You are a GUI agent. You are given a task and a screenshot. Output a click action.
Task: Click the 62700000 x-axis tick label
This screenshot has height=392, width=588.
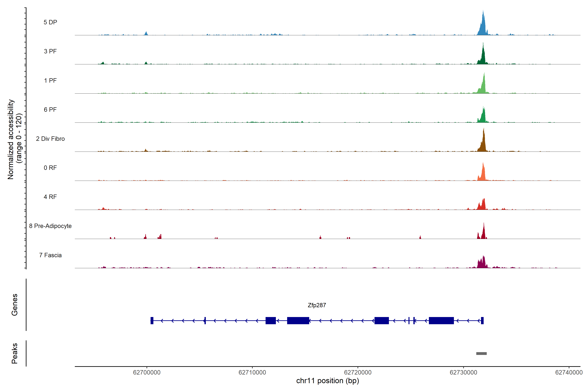(x=147, y=373)
